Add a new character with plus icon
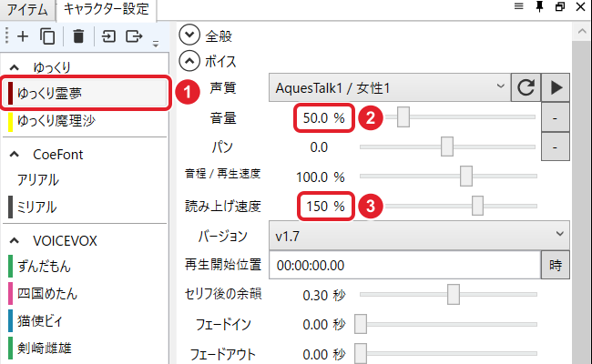Viewport: 592px width, 364px height. (23, 36)
